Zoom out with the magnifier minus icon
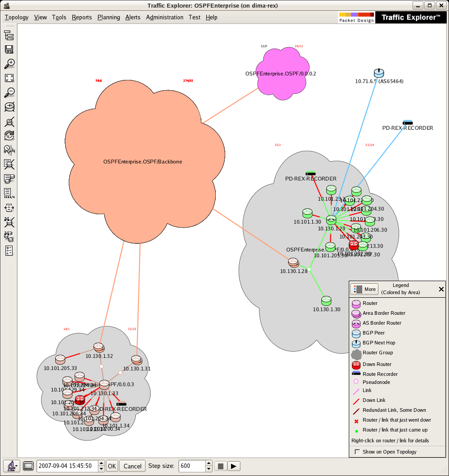449x476 pixels. tap(9, 93)
